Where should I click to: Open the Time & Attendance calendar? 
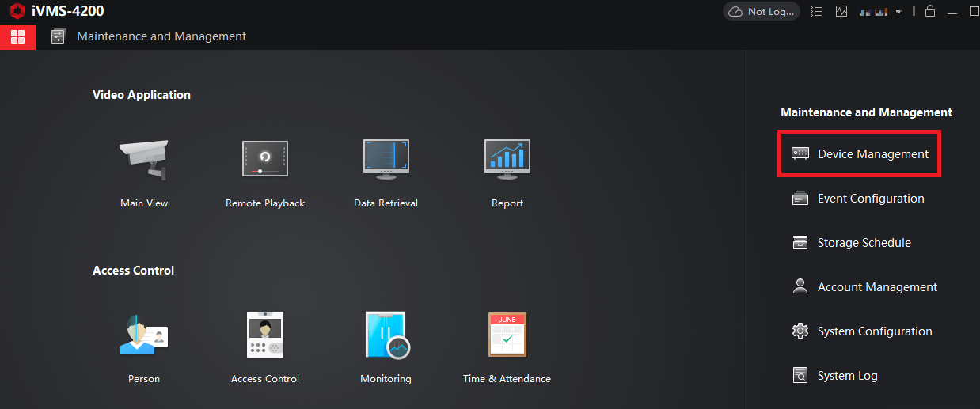tap(507, 335)
